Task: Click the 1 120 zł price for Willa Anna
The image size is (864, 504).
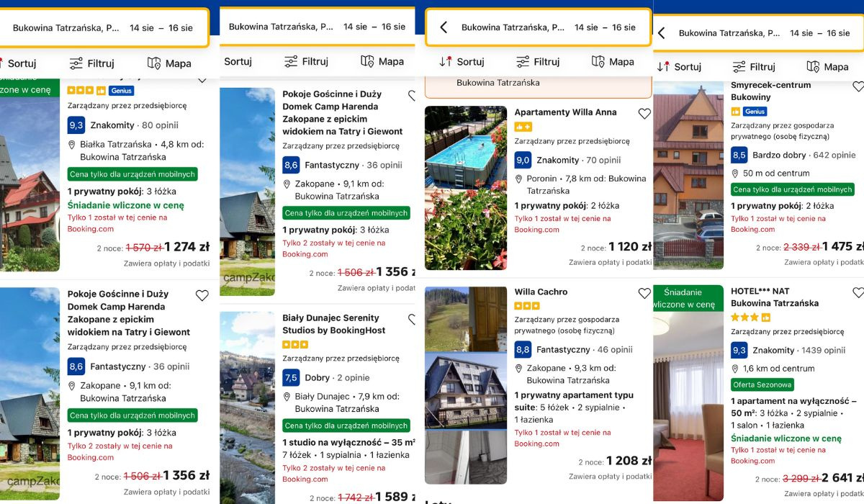Action: [x=630, y=246]
